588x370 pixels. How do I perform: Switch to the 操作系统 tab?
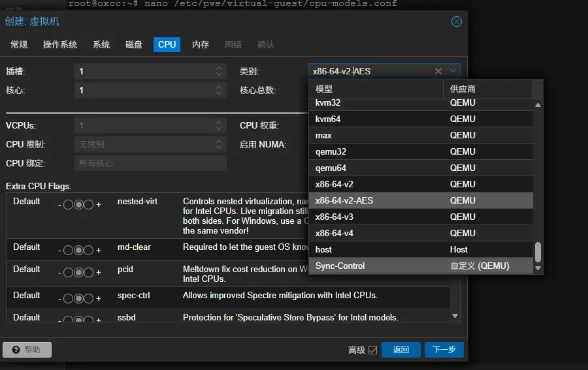click(x=60, y=44)
